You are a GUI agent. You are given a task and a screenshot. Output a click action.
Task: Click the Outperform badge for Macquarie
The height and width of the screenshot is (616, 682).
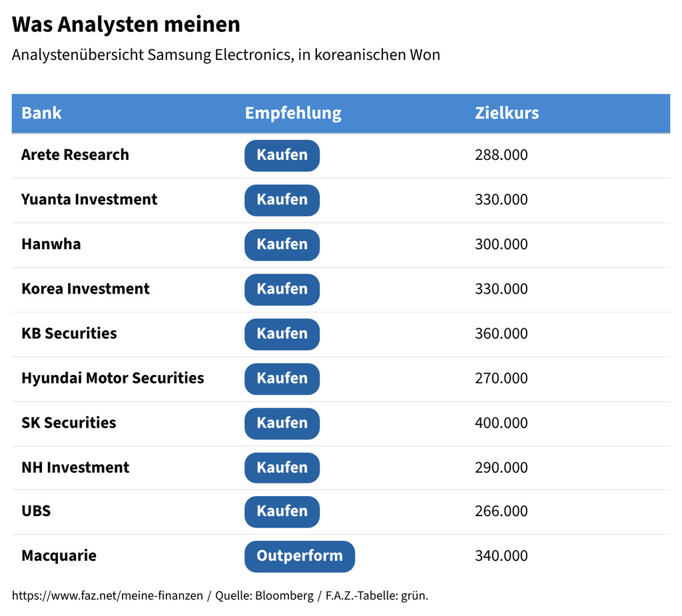coord(299,556)
